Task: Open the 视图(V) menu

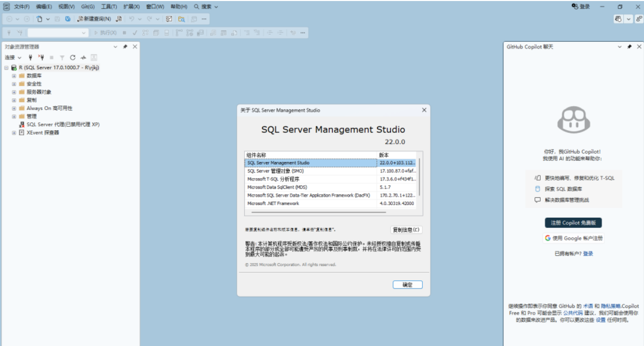Action: pyautogui.click(x=66, y=7)
